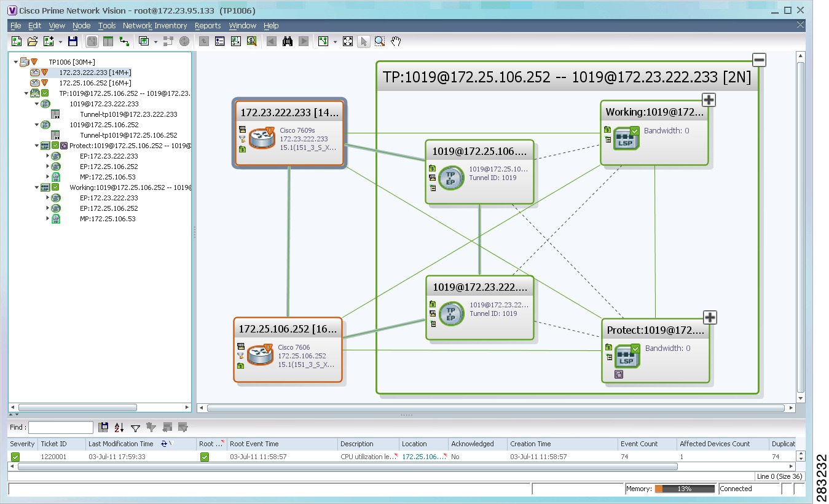Image resolution: width=829 pixels, height=504 pixels.
Task: Click the map overview magnifier icon
Action: pyautogui.click(x=251, y=41)
